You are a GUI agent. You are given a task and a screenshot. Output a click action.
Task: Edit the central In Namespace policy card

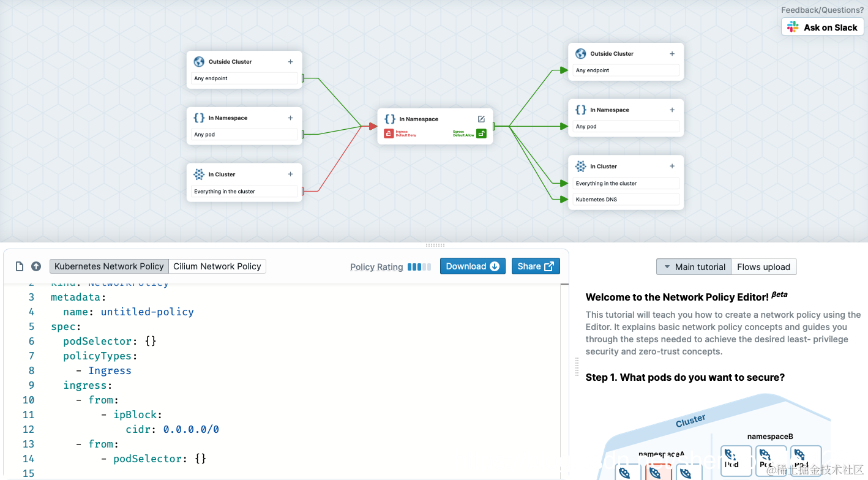[x=481, y=119]
